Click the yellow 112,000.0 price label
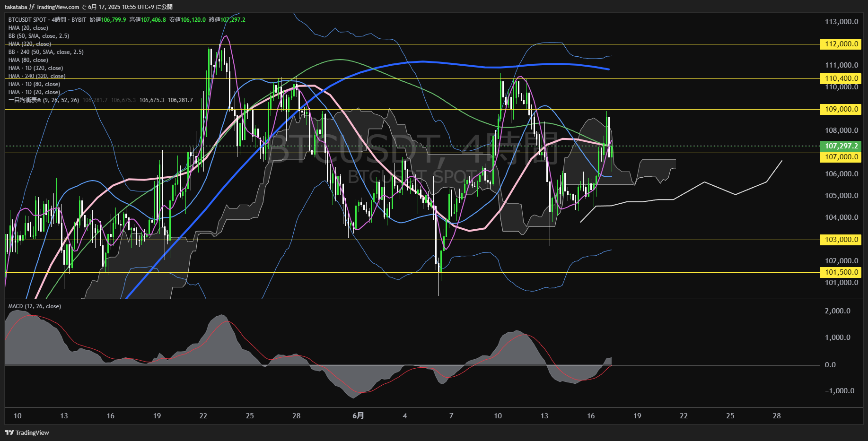The width and height of the screenshot is (868, 441). pyautogui.click(x=841, y=44)
